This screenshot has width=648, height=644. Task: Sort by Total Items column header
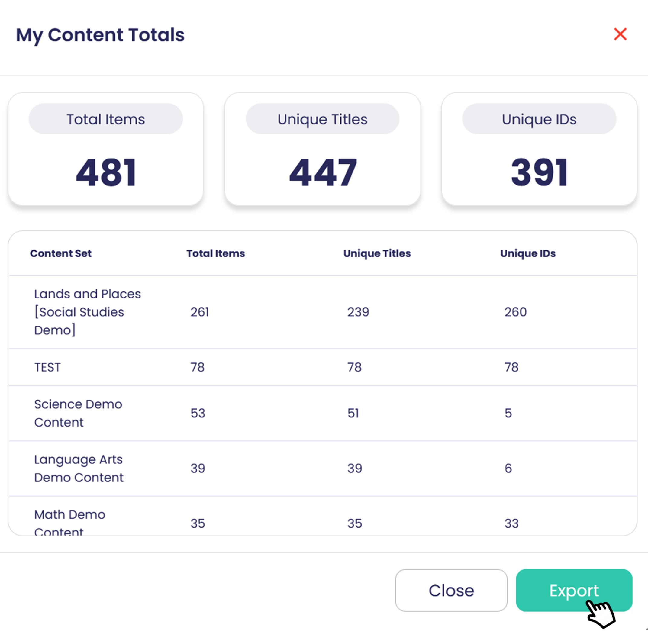216,253
